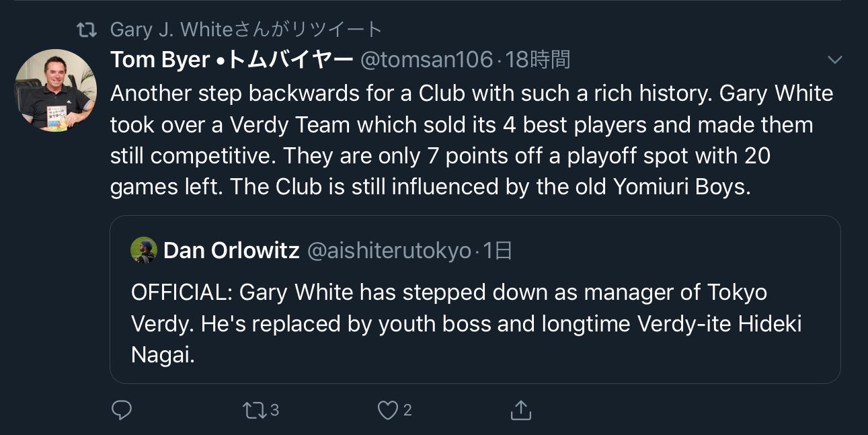Click the small retweet indicator icon above the tweet
The height and width of the screenshot is (435, 868).
pos(85,30)
